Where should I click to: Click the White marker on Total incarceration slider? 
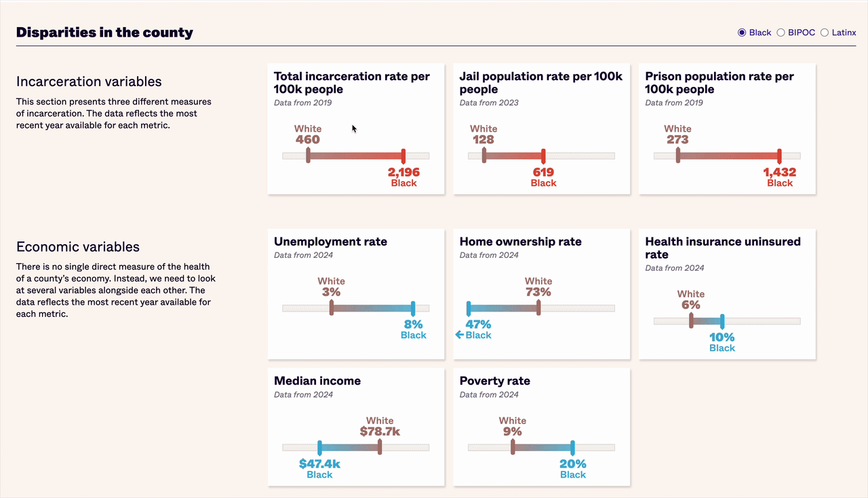tap(309, 155)
